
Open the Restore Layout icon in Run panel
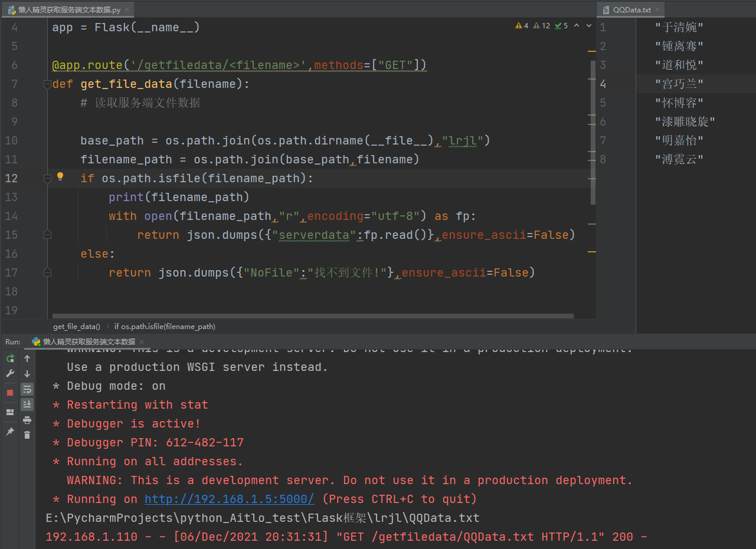(10, 412)
